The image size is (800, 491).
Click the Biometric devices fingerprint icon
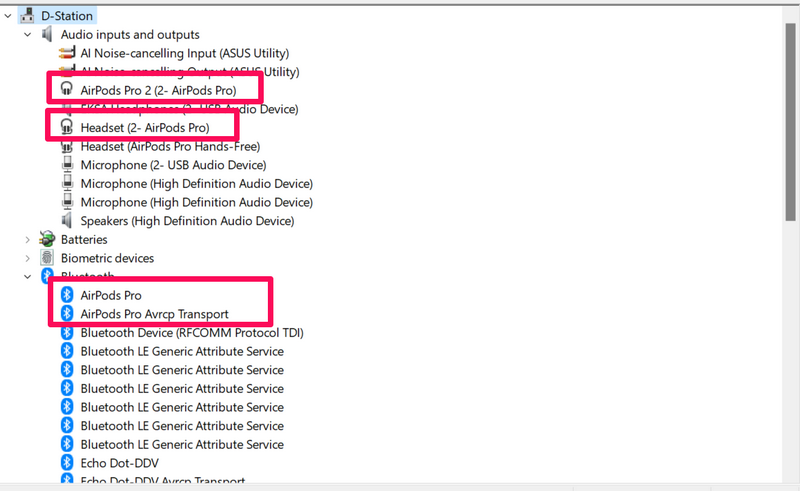(x=47, y=258)
